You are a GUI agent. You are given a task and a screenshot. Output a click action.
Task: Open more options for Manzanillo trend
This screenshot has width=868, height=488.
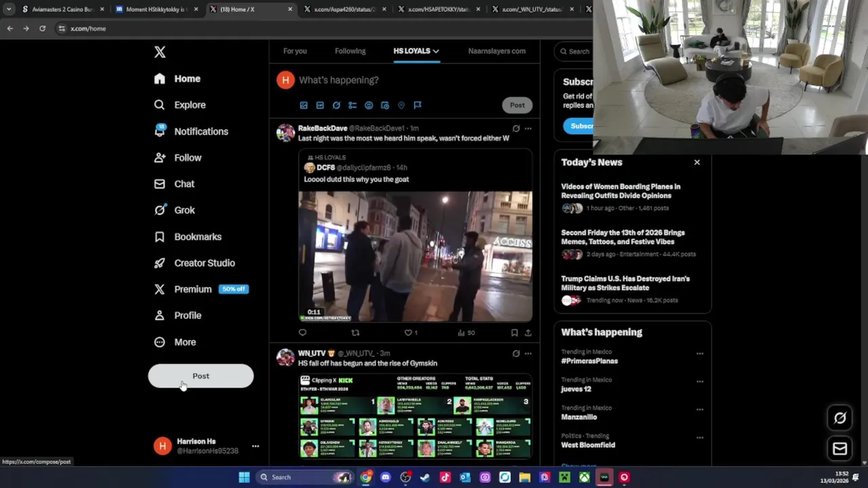point(700,409)
